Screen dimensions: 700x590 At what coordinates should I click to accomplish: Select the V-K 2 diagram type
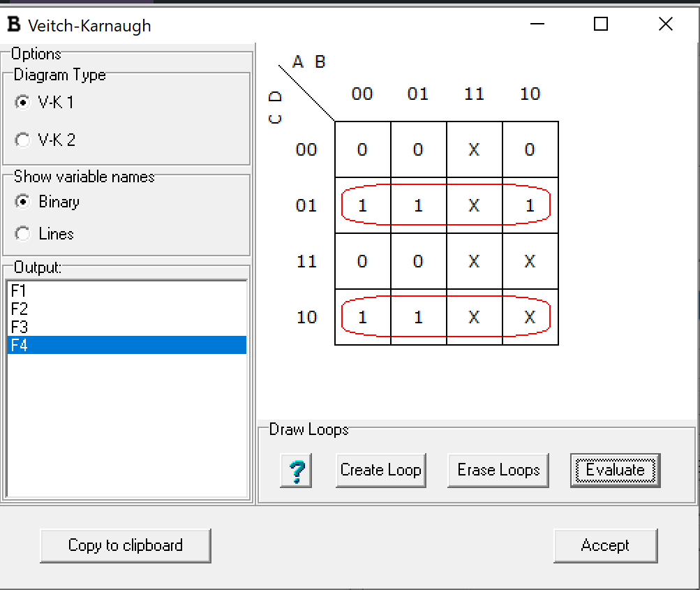tap(45, 140)
